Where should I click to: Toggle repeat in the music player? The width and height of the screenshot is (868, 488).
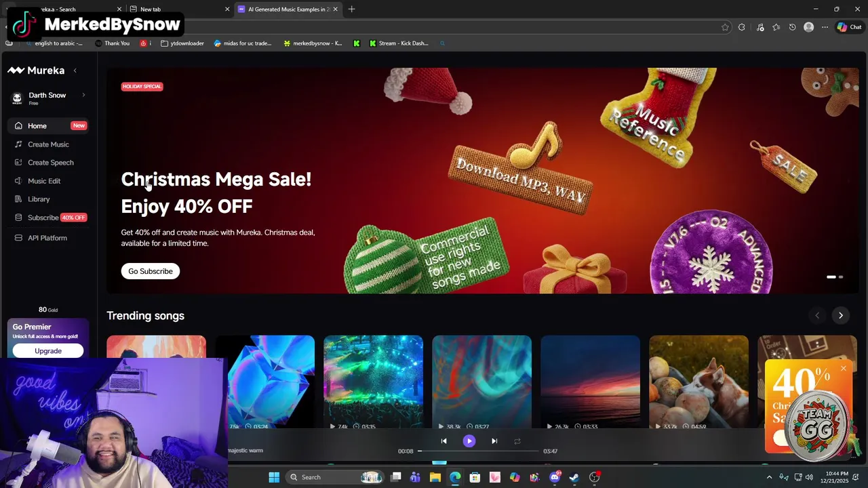[x=517, y=441]
